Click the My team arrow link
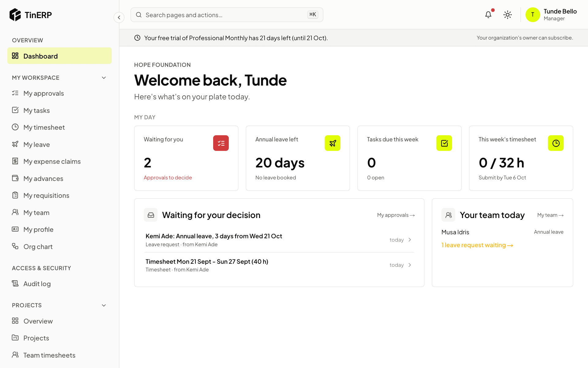The width and height of the screenshot is (588, 368). coord(550,215)
